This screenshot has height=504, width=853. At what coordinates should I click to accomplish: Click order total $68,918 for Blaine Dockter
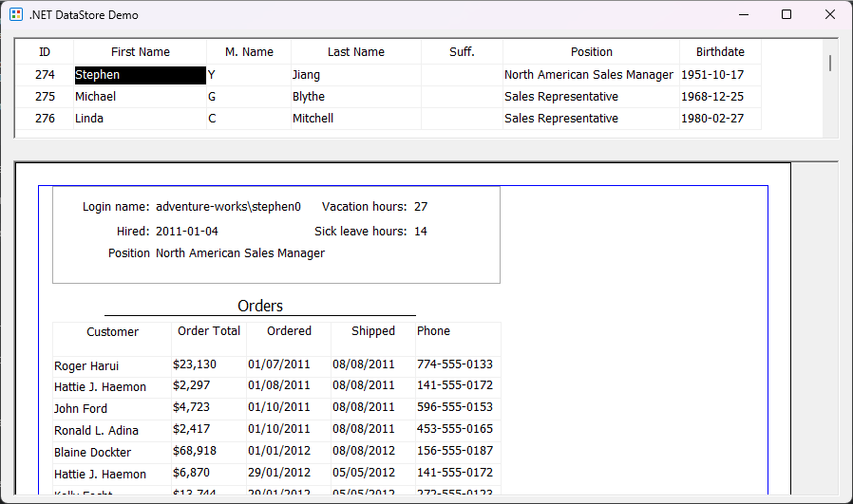coord(195,452)
